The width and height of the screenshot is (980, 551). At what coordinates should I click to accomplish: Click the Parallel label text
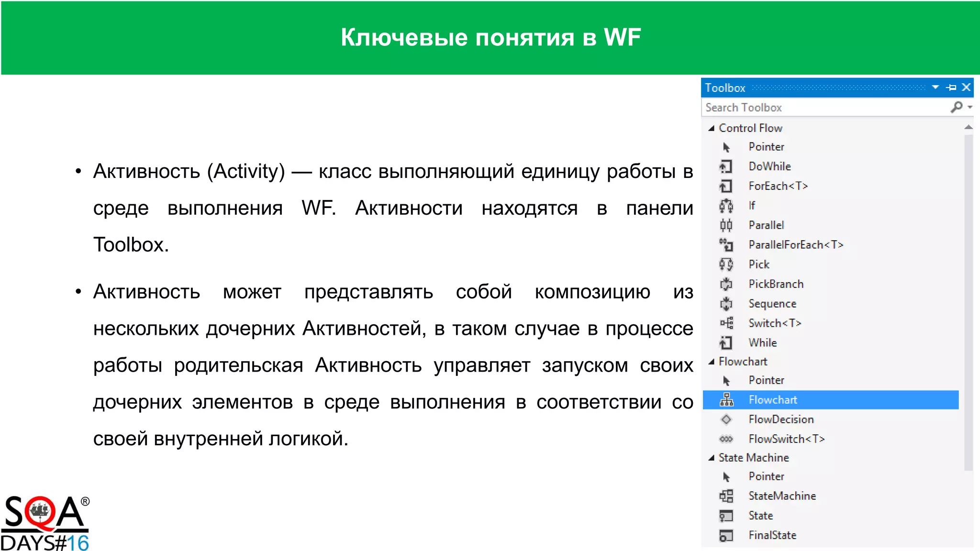[x=766, y=225]
